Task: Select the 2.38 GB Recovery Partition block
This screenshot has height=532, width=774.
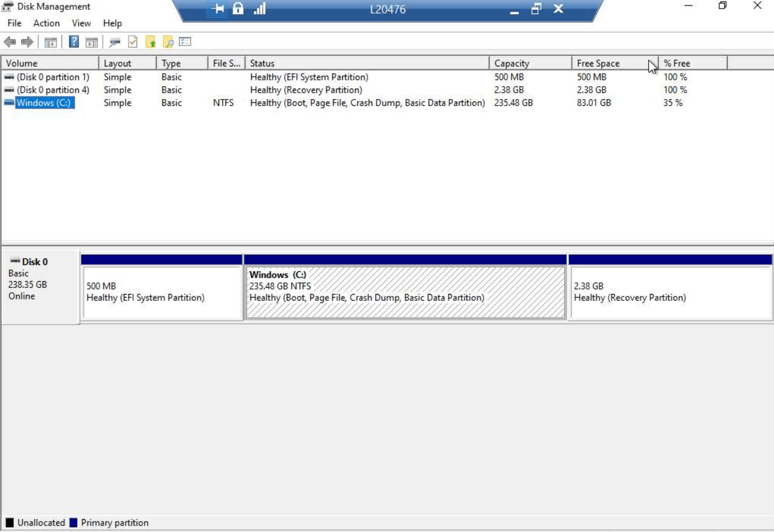Action: (x=670, y=292)
